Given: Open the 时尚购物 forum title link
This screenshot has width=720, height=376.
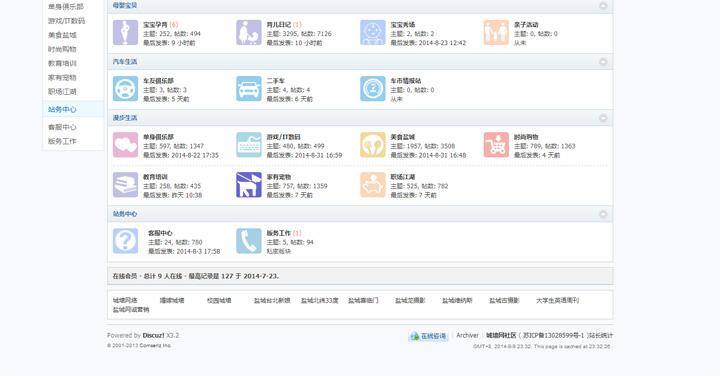Looking at the screenshot, I should coord(526,137).
